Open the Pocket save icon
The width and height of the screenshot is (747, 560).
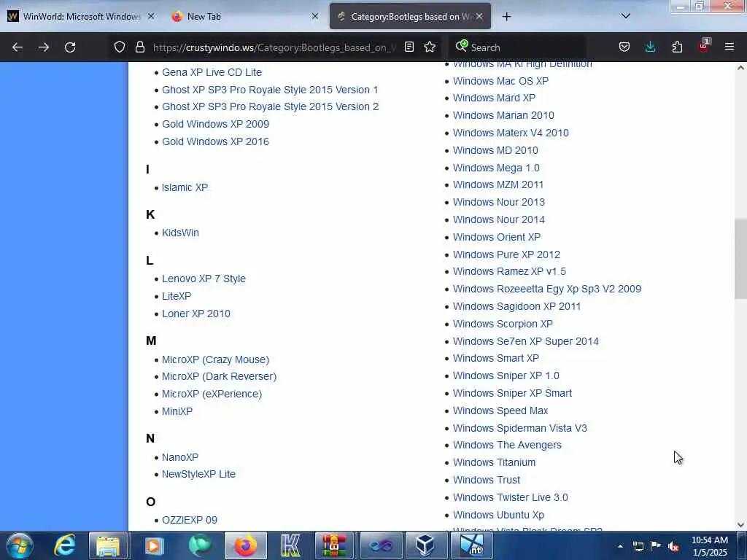tap(624, 47)
